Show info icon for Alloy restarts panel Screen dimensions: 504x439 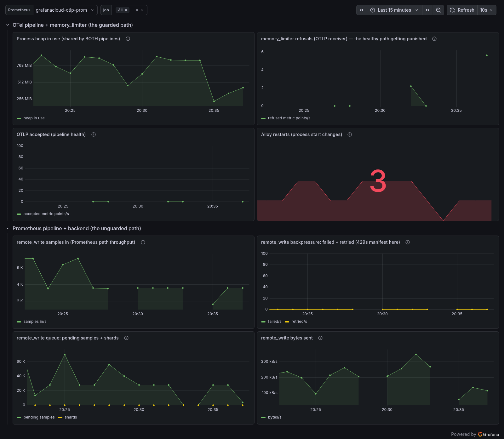coord(350,134)
